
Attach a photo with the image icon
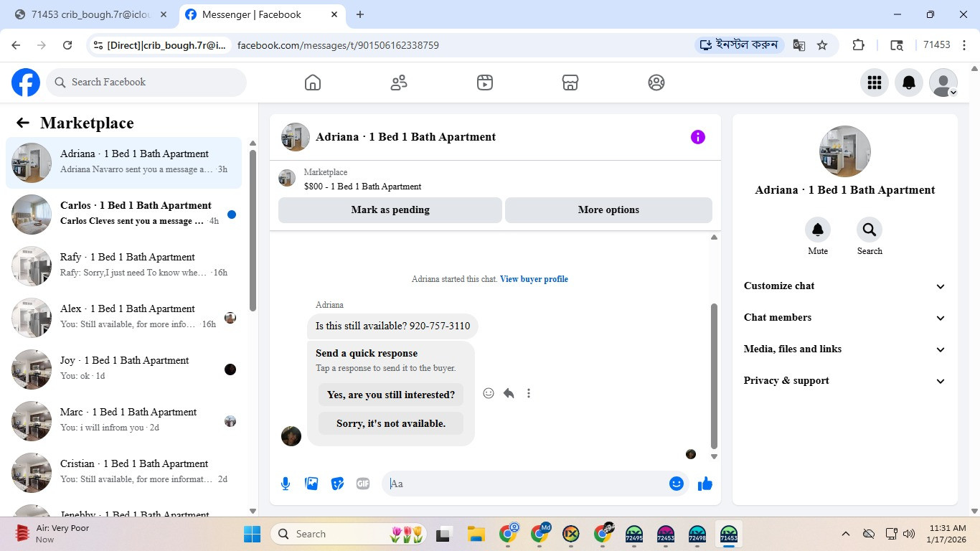coord(311,484)
